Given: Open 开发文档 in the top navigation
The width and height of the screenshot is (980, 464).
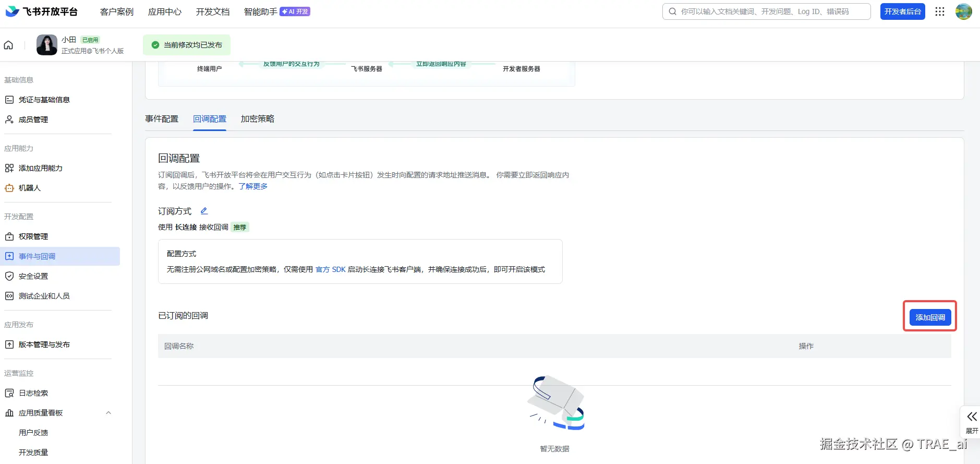Looking at the screenshot, I should pyautogui.click(x=213, y=11).
